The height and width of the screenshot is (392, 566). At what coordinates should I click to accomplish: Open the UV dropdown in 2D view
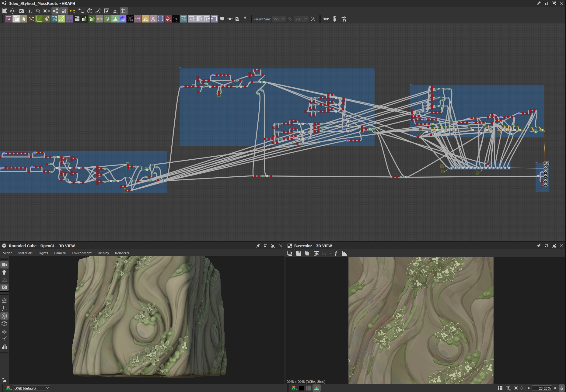pos(327,253)
